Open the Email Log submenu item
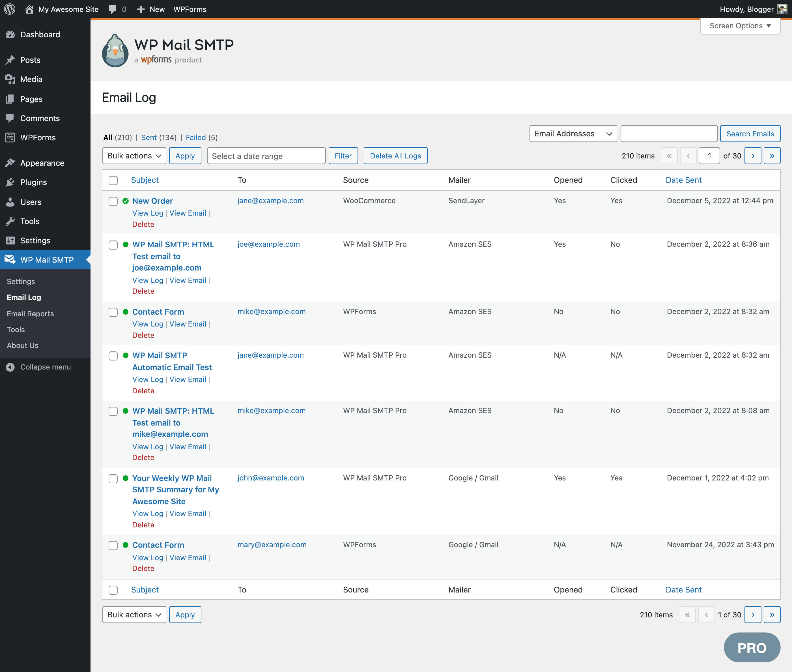792x672 pixels. pyautogui.click(x=23, y=297)
